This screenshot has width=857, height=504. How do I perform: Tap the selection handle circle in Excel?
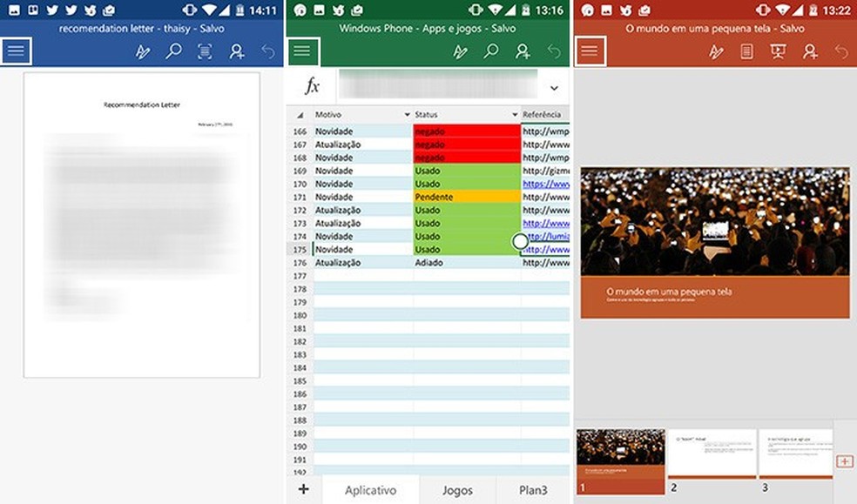click(520, 241)
